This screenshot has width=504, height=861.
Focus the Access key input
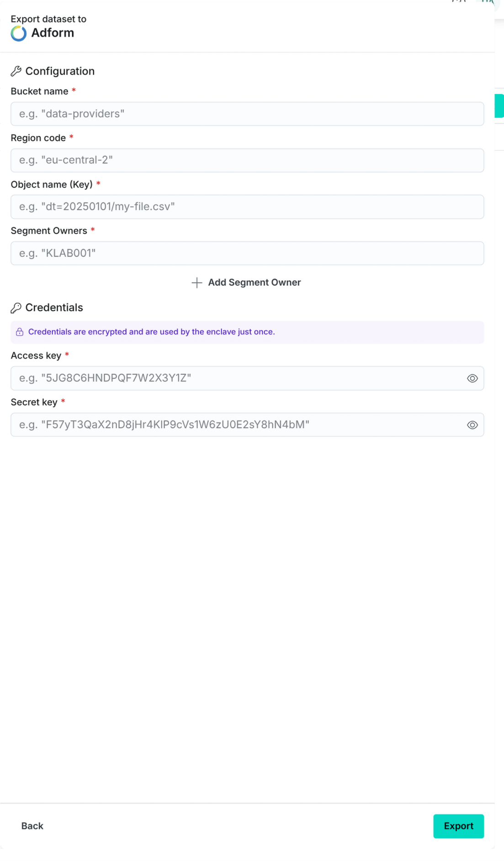[238, 378]
